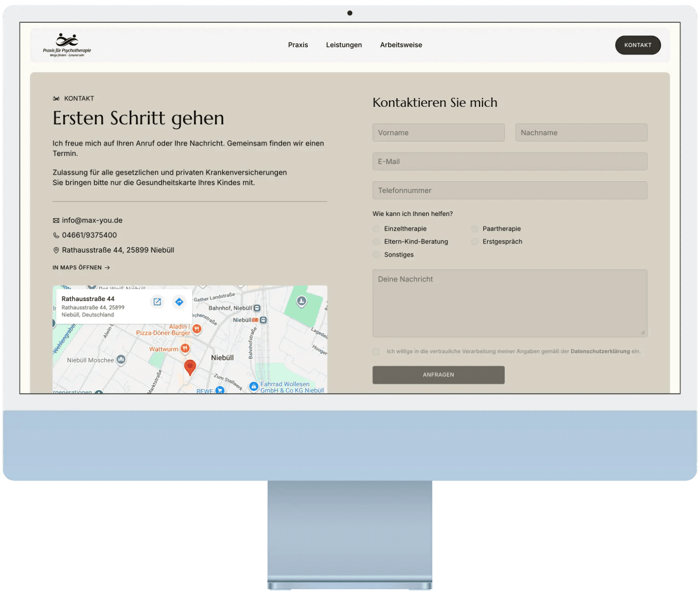This screenshot has width=700, height=591.
Task: Click the Bahnhof, Niebüll station icon
Action: [x=257, y=308]
